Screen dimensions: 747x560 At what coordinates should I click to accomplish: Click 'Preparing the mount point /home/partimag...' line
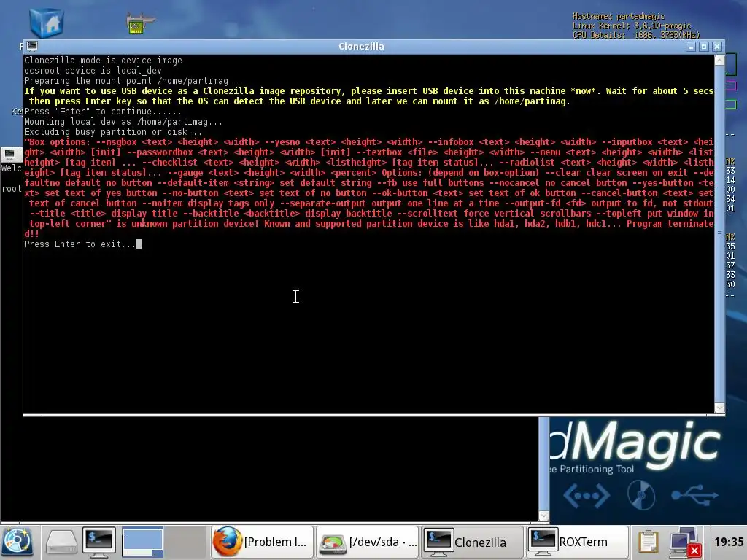(133, 81)
